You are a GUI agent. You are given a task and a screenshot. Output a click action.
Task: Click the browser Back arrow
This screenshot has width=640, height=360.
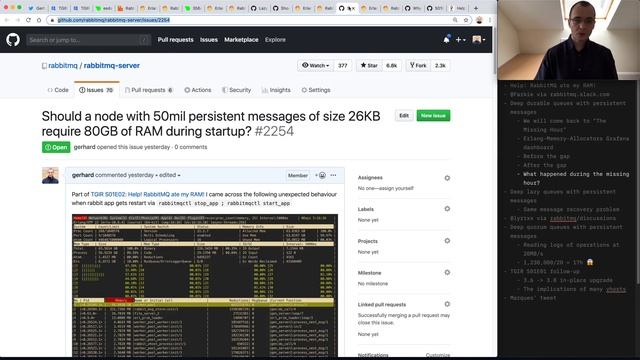(7, 20)
